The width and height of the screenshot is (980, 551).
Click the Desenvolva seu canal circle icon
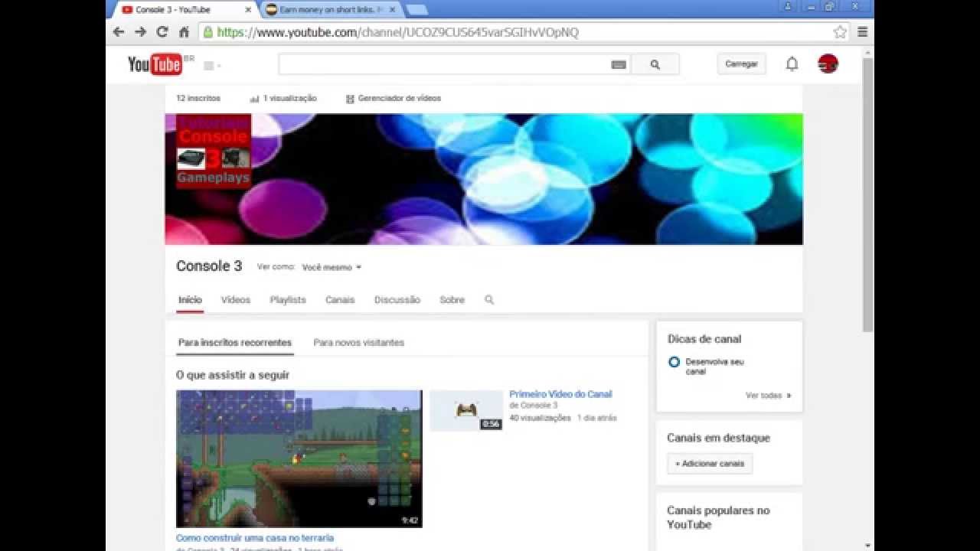674,362
